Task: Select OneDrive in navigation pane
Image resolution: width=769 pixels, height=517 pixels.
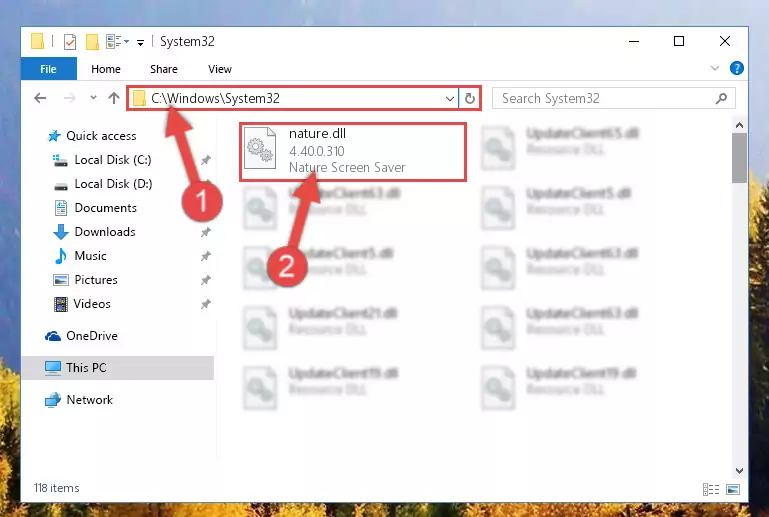Action: (x=92, y=336)
